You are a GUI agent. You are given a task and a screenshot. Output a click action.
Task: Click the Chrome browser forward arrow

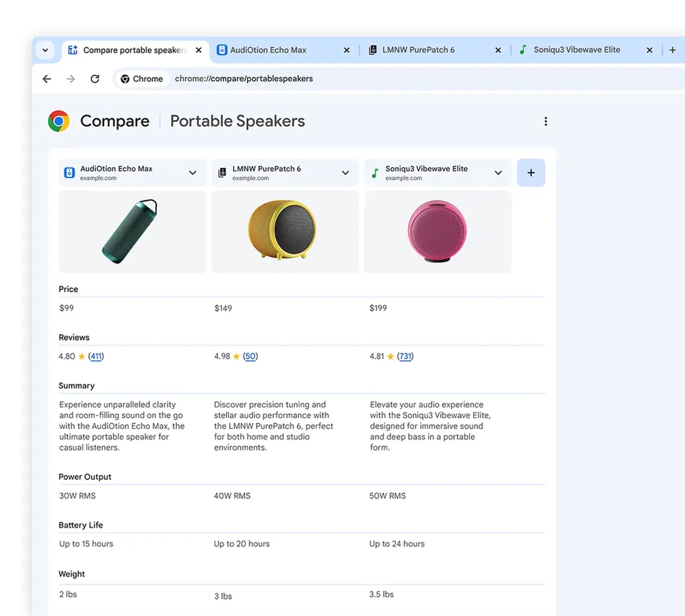click(70, 78)
